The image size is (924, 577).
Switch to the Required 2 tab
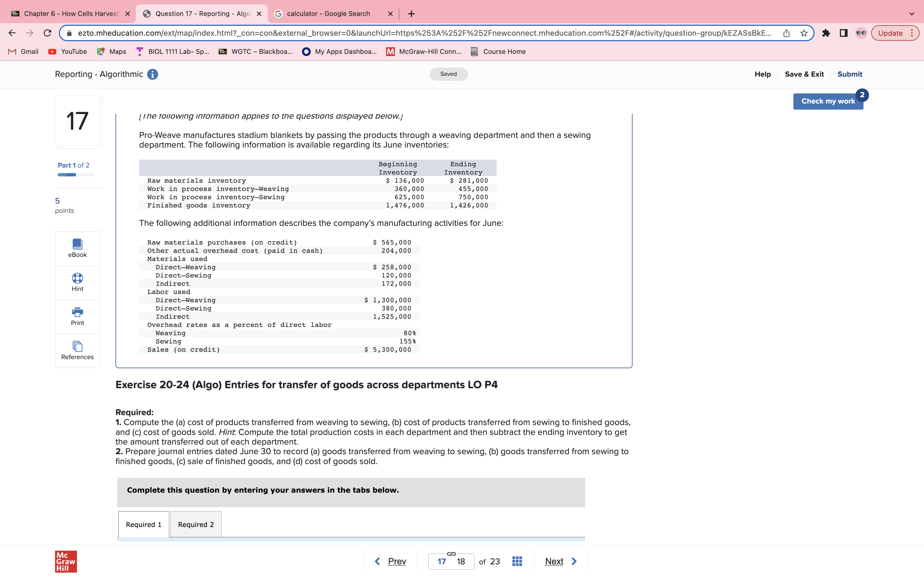pos(196,524)
